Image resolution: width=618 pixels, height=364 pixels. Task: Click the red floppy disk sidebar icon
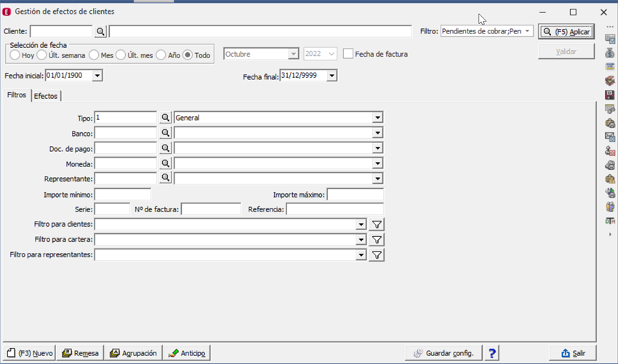pos(610,95)
